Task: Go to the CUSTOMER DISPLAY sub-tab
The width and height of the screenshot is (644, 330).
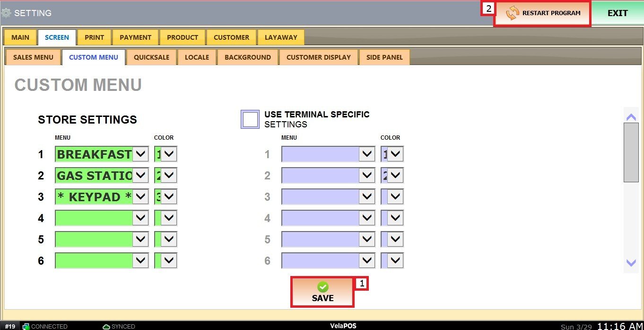Action: pos(318,57)
